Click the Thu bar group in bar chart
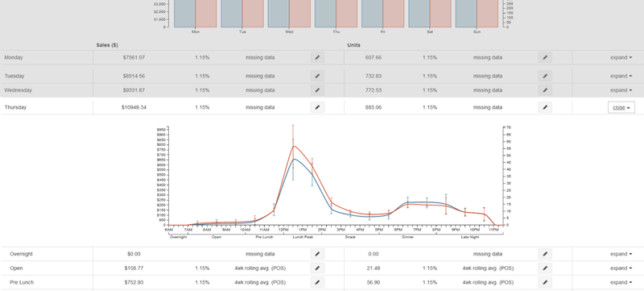Screen dimensions: 644x291 click(x=336, y=14)
